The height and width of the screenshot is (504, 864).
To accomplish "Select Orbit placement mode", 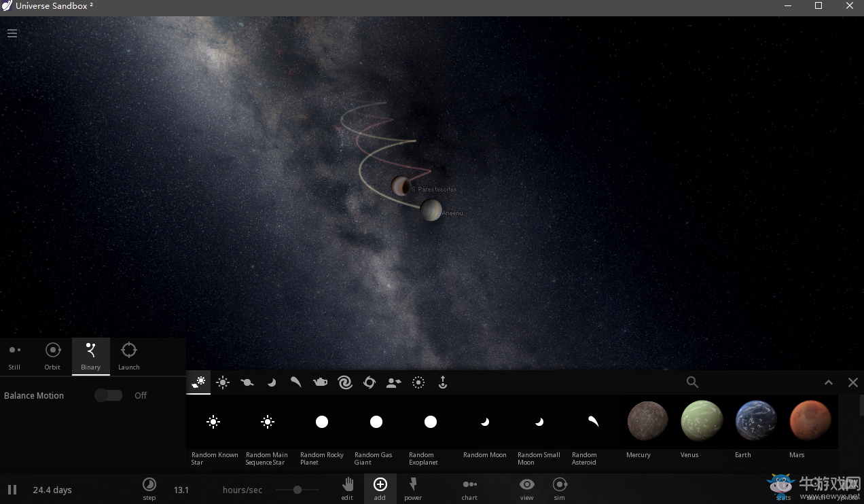I will pos(52,357).
